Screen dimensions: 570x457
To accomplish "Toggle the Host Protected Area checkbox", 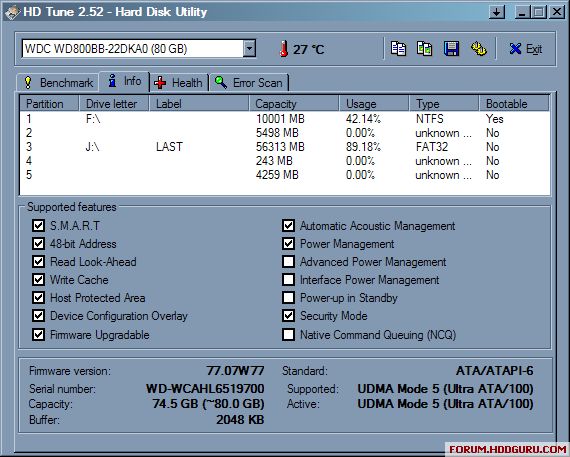I will (39, 298).
